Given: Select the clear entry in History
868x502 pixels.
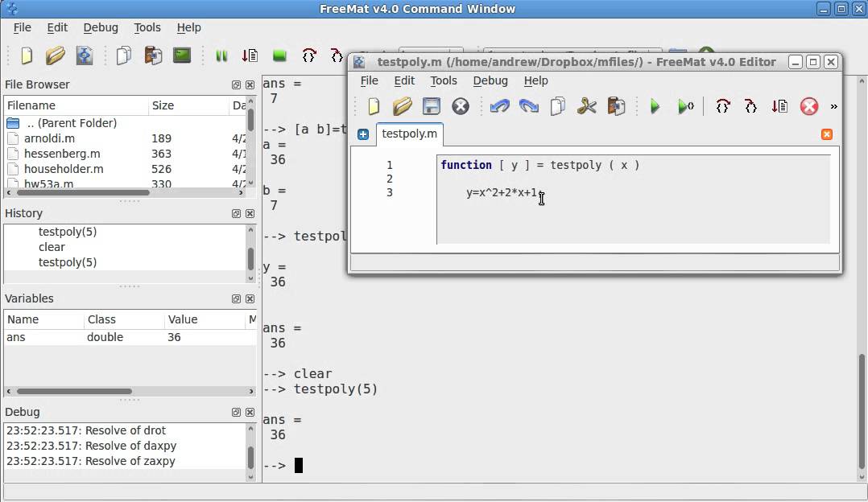Looking at the screenshot, I should point(52,247).
